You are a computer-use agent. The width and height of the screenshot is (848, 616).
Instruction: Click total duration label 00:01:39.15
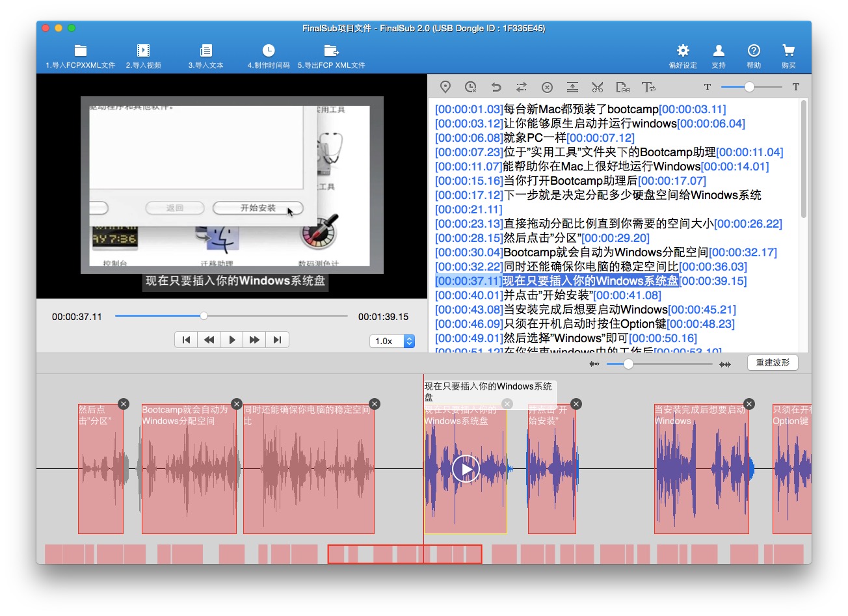pyautogui.click(x=384, y=317)
